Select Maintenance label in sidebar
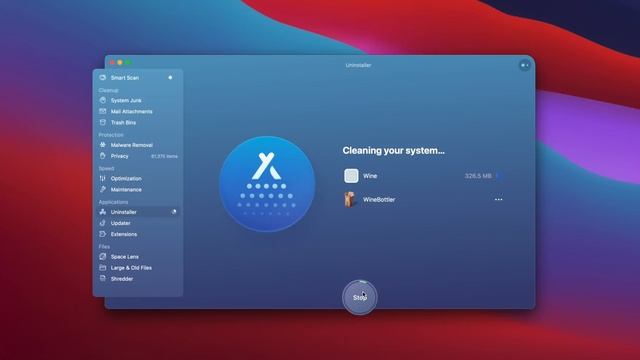This screenshot has height=360, width=640. click(x=126, y=189)
